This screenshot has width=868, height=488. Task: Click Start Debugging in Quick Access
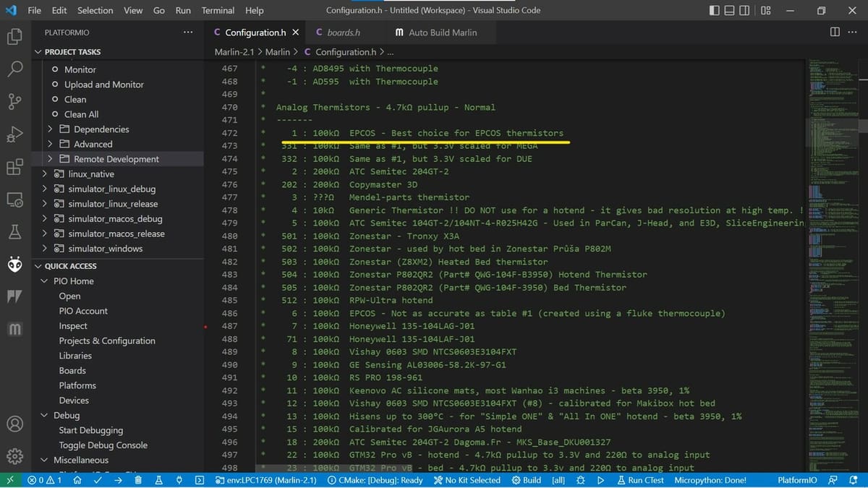[91, 431]
